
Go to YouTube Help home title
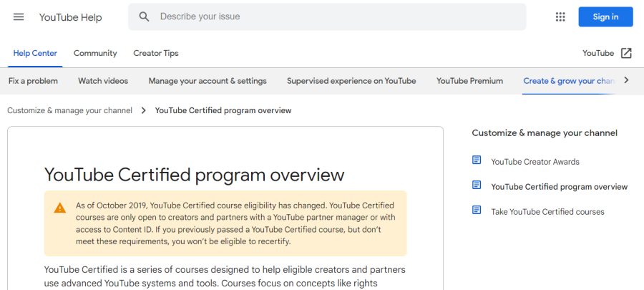point(71,17)
